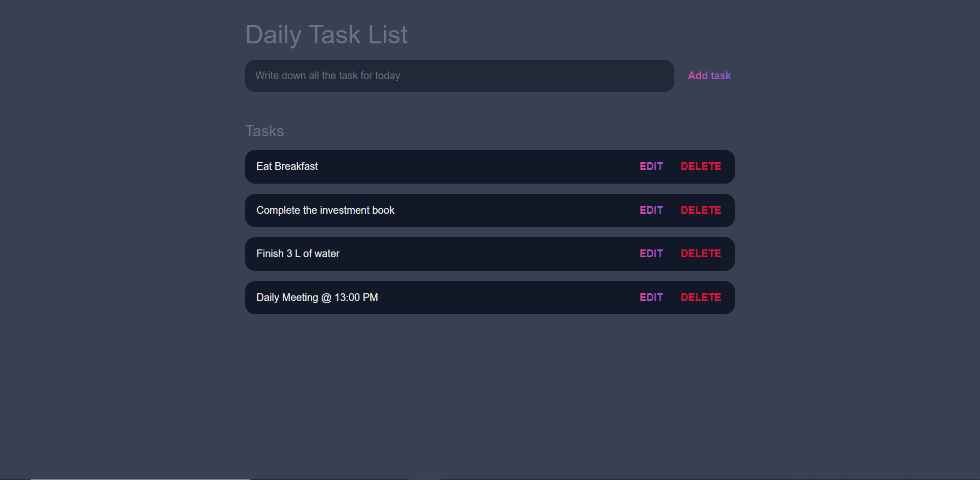Click the Daily Meeting @ 13:00 PM text
Screen dimensions: 980x480
click(316, 297)
